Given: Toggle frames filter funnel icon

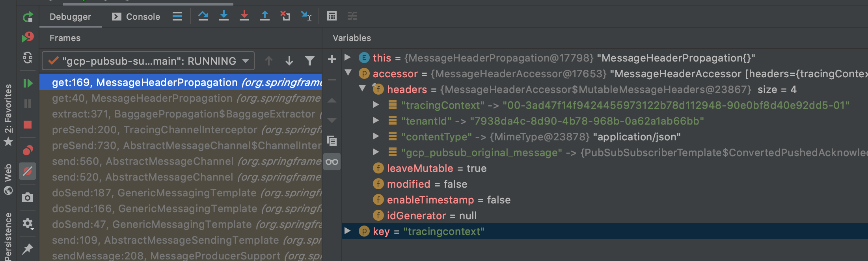Looking at the screenshot, I should (x=310, y=61).
